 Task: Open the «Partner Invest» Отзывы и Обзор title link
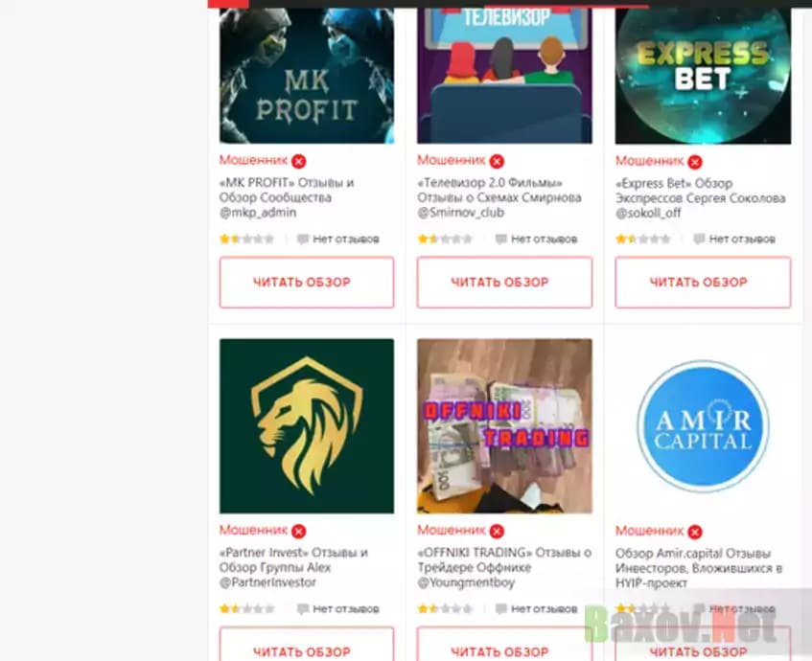click(293, 567)
